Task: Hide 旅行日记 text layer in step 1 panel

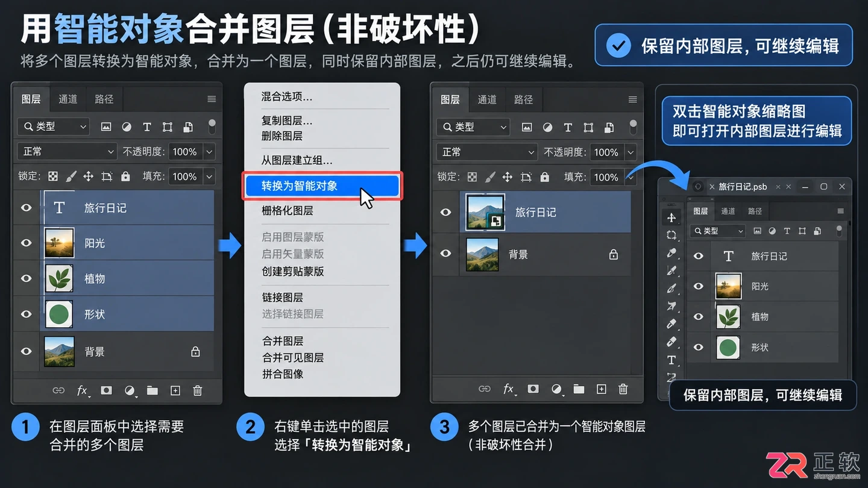Action: (x=26, y=208)
